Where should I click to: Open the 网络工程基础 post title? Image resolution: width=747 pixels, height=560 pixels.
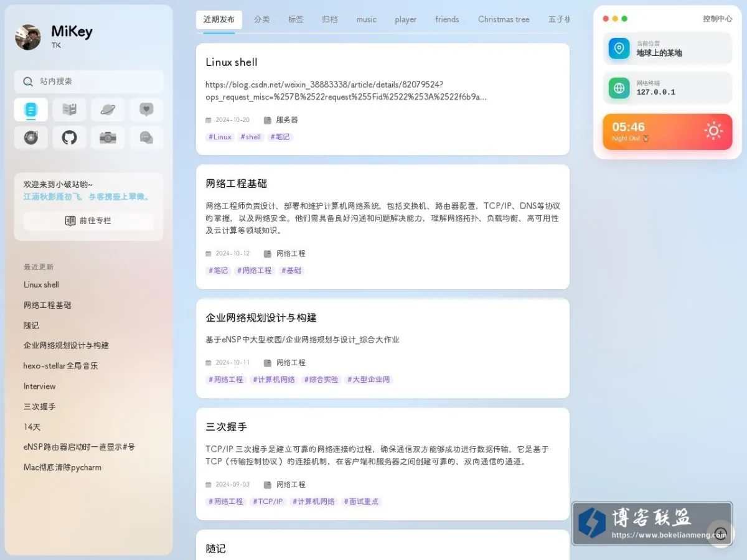click(x=237, y=184)
